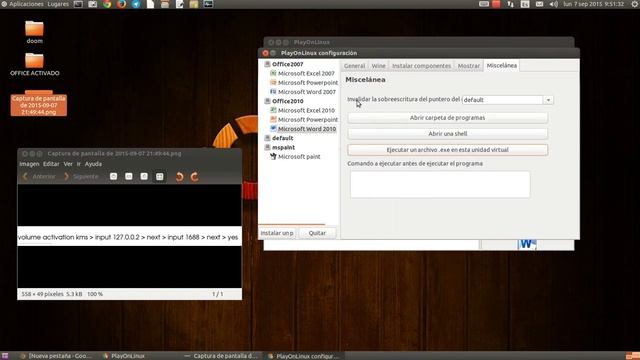Screen dimensions: 640x360
Task: Click the Quitar button
Action: 317,233
